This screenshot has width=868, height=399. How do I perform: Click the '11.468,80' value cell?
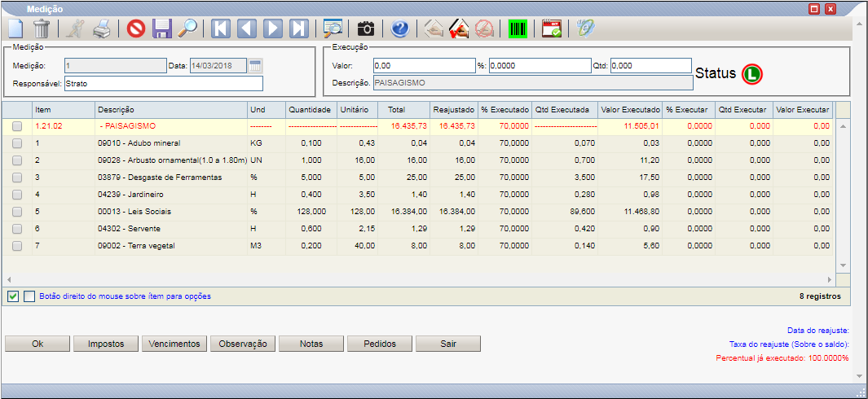[x=630, y=212]
